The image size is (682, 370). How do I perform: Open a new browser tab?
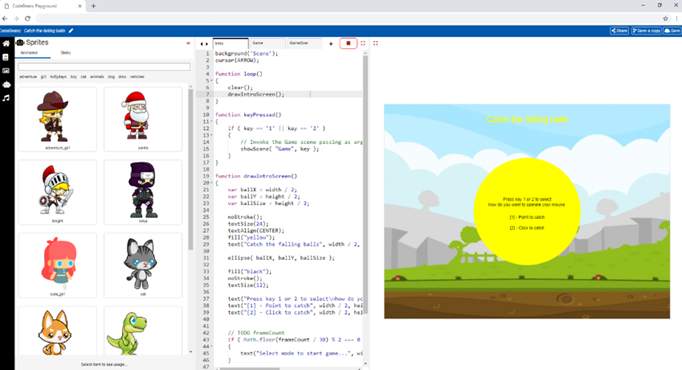coord(93,6)
